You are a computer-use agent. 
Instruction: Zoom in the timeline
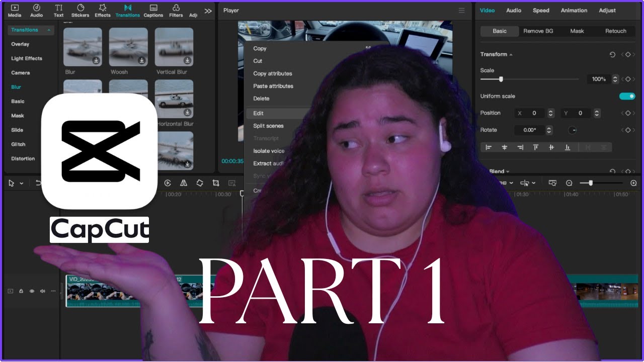[x=633, y=183]
